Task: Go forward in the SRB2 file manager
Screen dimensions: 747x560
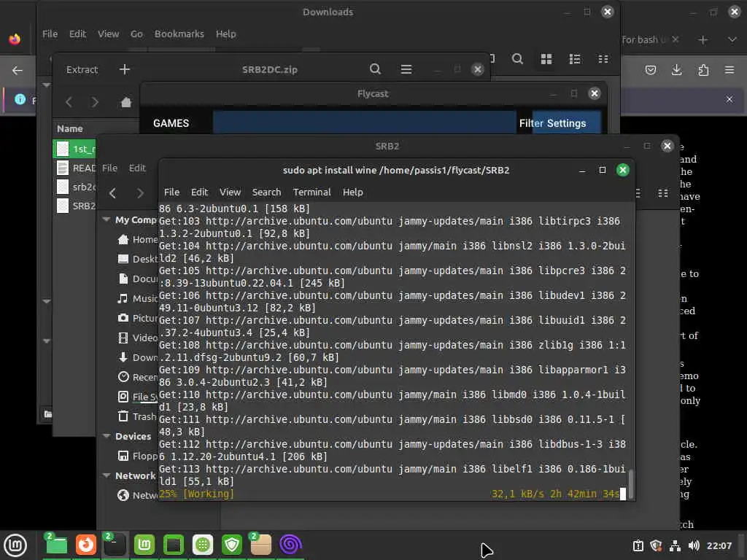Action: [x=140, y=192]
